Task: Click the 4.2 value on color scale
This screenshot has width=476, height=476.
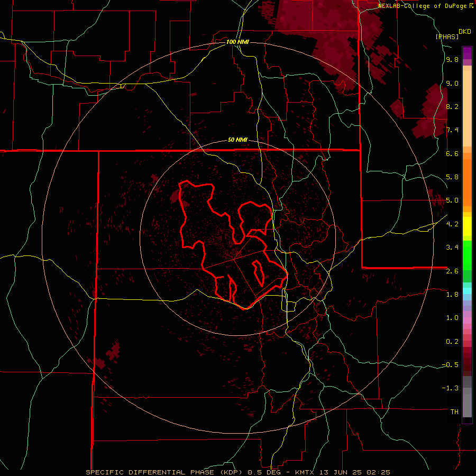Action: [x=452, y=224]
